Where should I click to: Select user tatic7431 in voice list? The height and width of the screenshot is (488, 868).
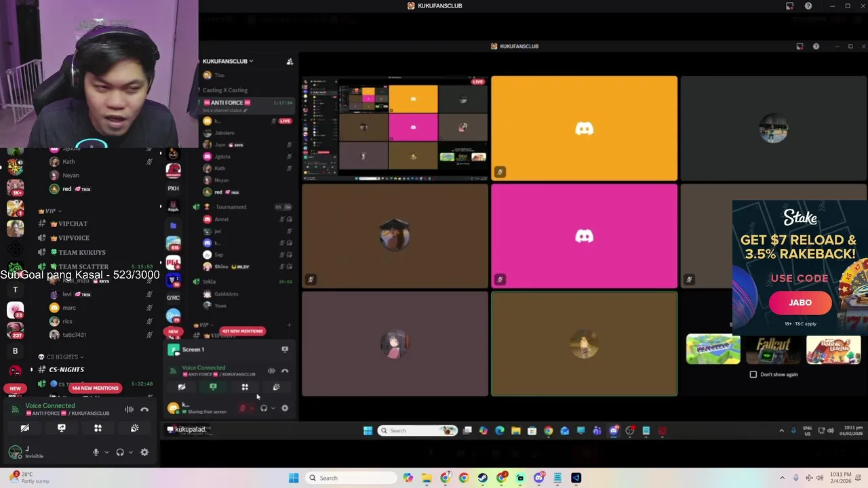(x=74, y=335)
